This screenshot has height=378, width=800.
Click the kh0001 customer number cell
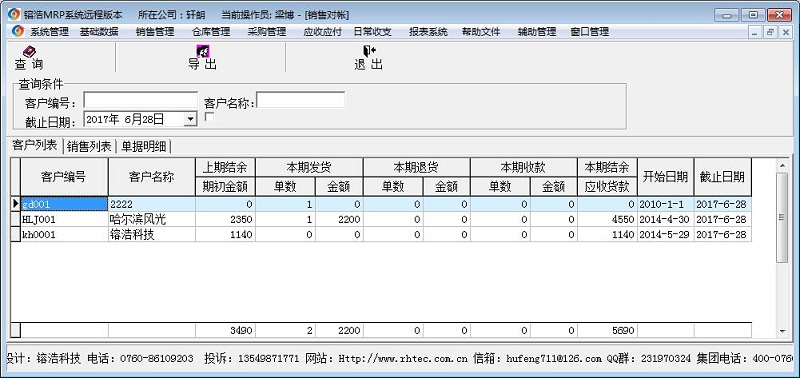point(64,235)
